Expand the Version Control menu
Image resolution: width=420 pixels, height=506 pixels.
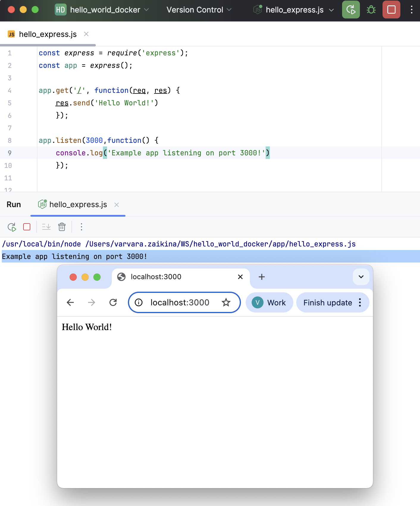199,10
